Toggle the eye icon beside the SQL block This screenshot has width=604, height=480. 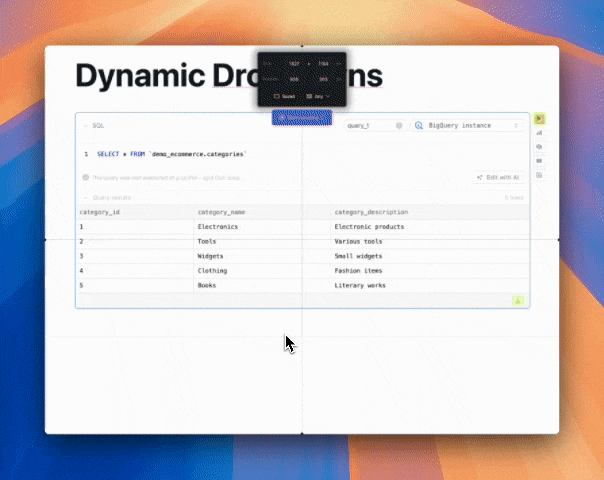539,147
